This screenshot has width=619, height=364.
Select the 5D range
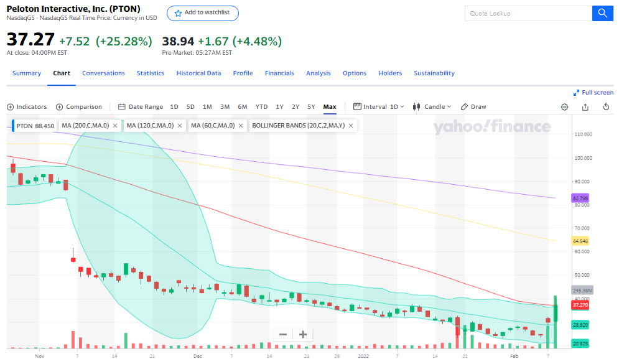tap(190, 106)
